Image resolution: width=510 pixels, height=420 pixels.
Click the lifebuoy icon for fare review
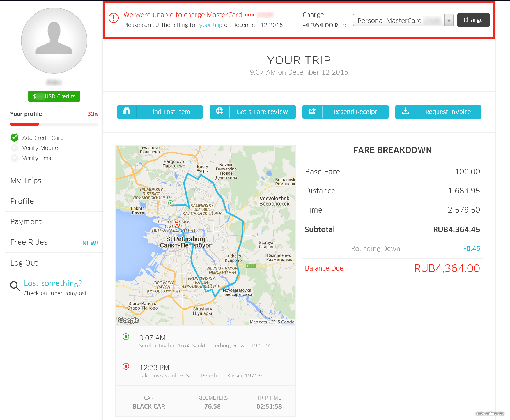coord(220,111)
